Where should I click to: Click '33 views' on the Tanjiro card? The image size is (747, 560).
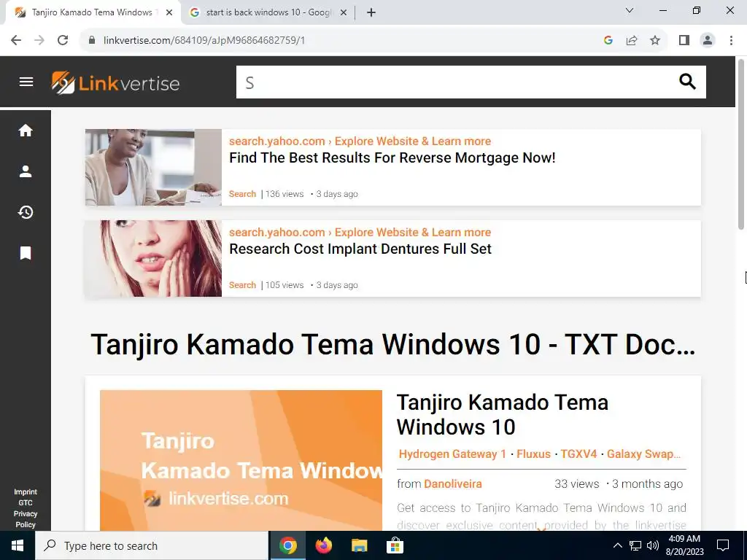coord(576,484)
